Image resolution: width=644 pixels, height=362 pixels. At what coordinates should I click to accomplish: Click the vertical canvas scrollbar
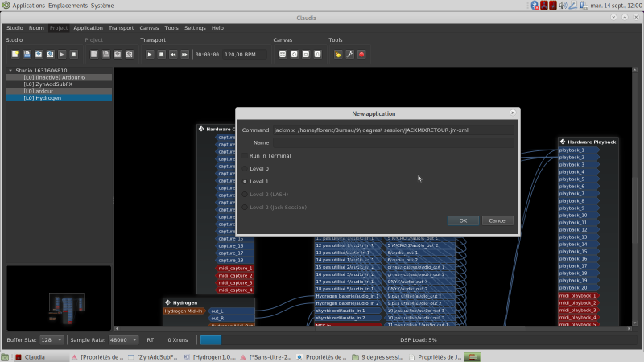click(x=634, y=197)
